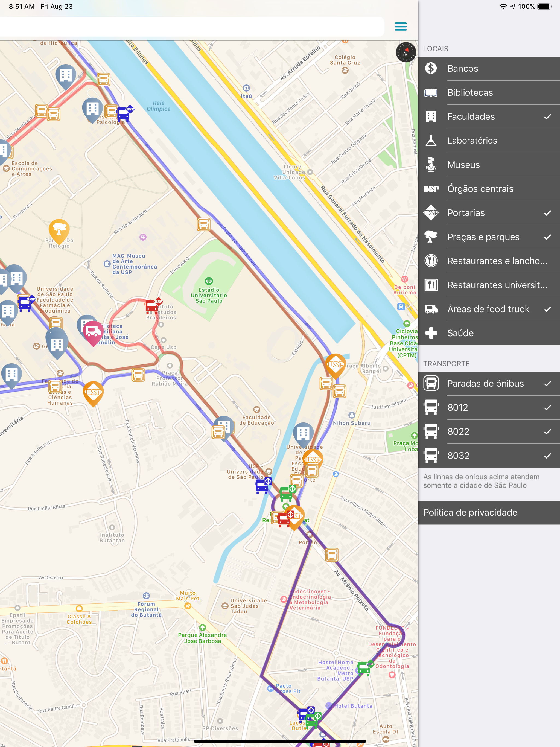
Task: Tap the 8012 bus line icon
Action: 431,407
